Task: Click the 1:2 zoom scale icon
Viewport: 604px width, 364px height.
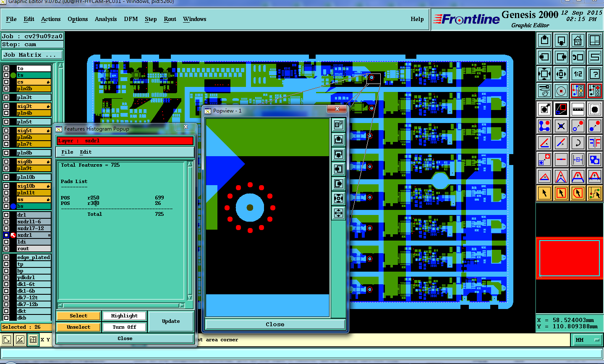Action: [578, 74]
